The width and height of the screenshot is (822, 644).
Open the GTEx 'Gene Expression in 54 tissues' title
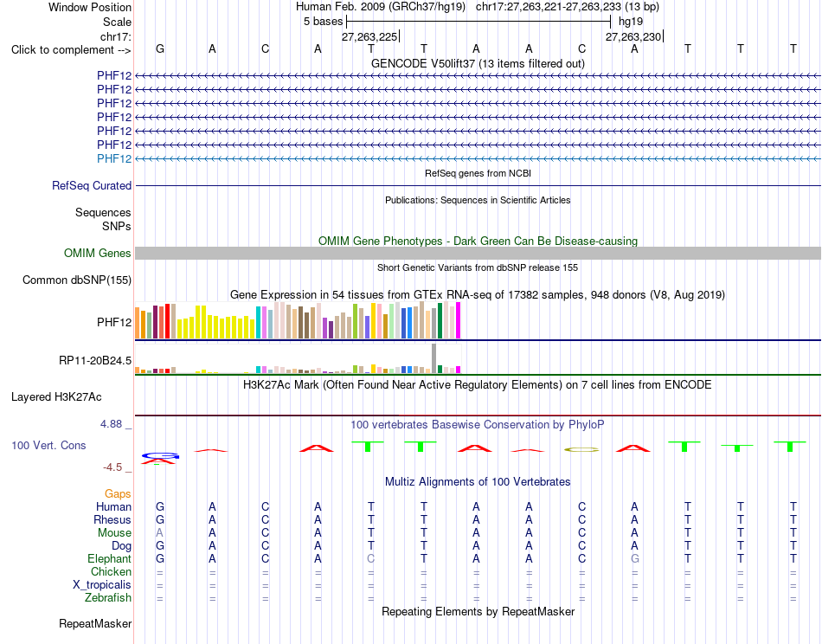click(478, 294)
